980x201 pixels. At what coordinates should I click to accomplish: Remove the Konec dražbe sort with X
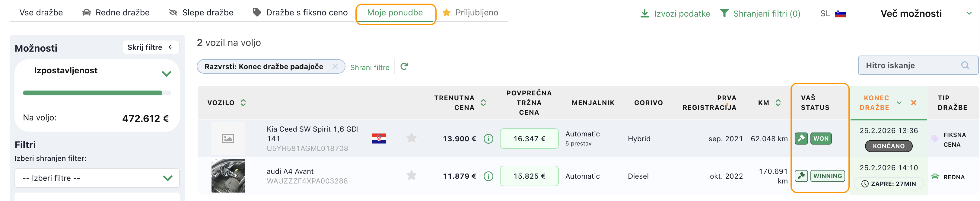point(913,103)
